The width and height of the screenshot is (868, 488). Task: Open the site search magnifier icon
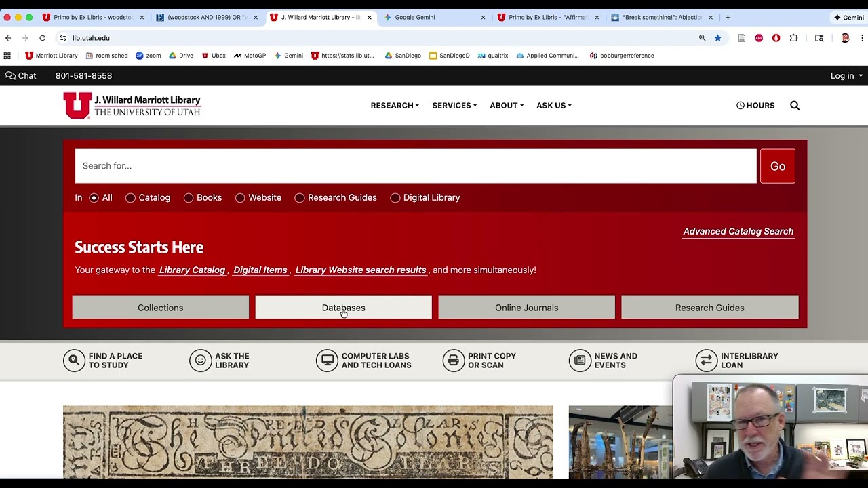tap(795, 106)
